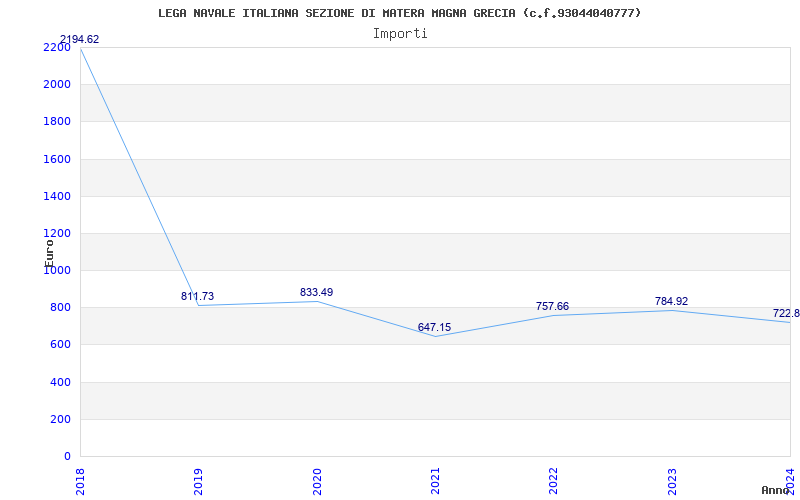This screenshot has height=500, width=800.
Task: Click the 1200 y-axis value
Action: pos(57,233)
